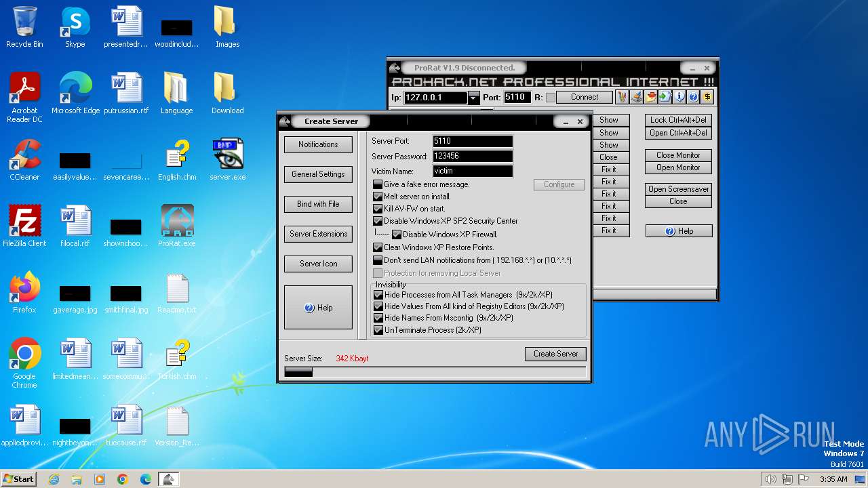Click the green arrow document icon in ProRat
The height and width of the screenshot is (488, 868).
665,97
